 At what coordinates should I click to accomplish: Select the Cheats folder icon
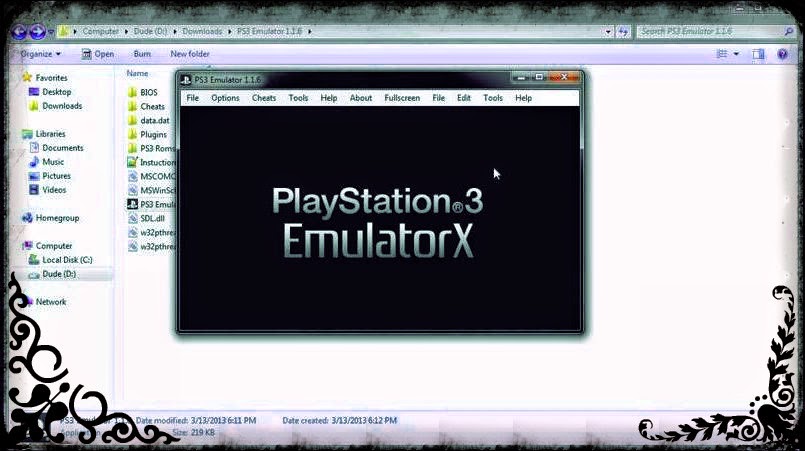[132, 106]
